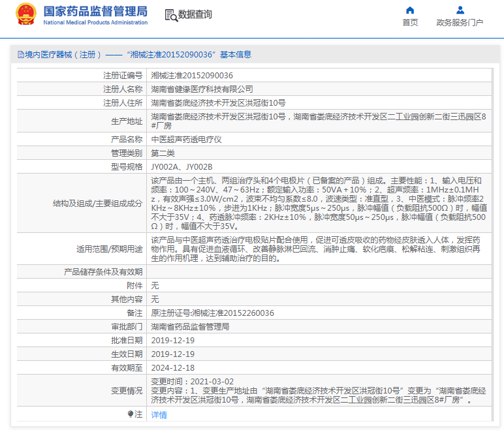Image resolution: width=504 pixels, height=432 pixels.
Task: Click the 变更情况 label
Action: coord(127,391)
